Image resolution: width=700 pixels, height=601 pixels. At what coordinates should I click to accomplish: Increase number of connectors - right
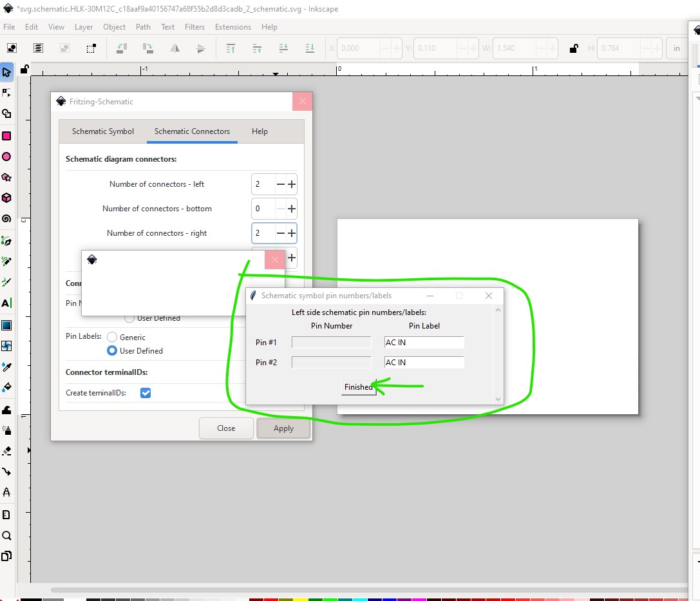pyautogui.click(x=292, y=233)
